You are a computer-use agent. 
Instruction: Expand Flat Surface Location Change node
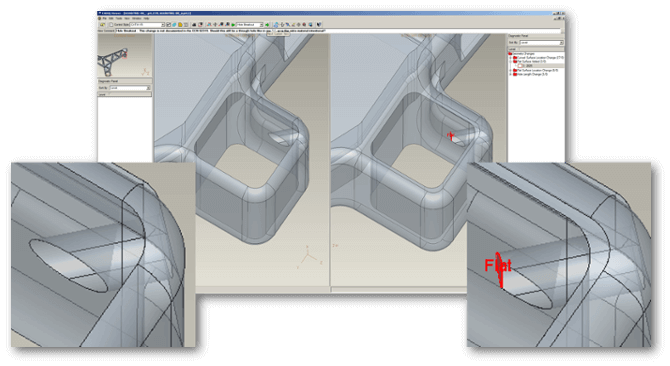click(510, 70)
